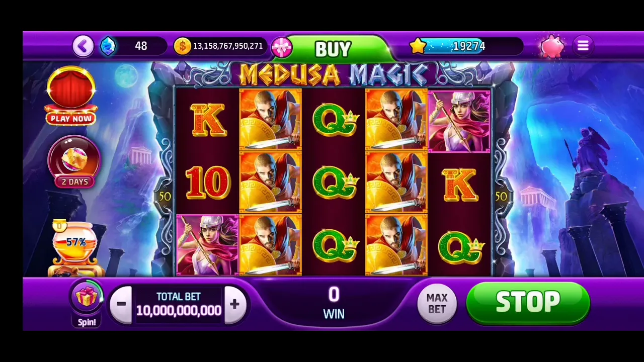The width and height of the screenshot is (644, 362).
Task: Tap the left 50 paylines indicator
Action: point(165,196)
